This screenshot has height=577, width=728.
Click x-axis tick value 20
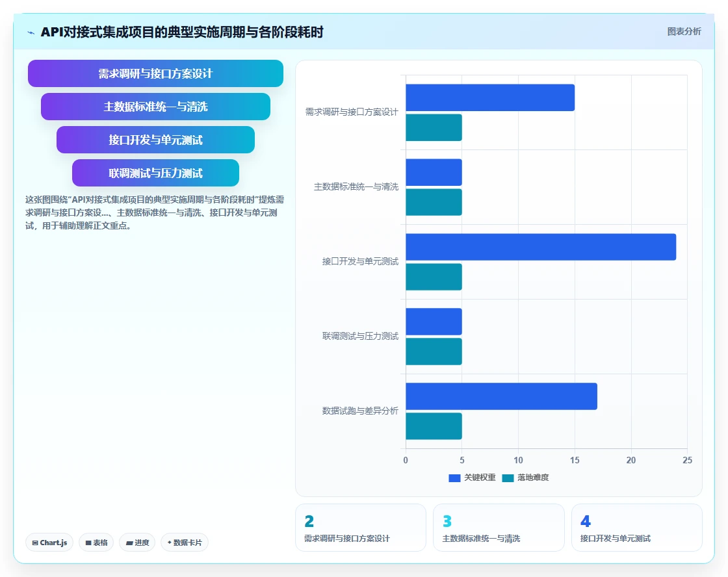click(x=631, y=461)
